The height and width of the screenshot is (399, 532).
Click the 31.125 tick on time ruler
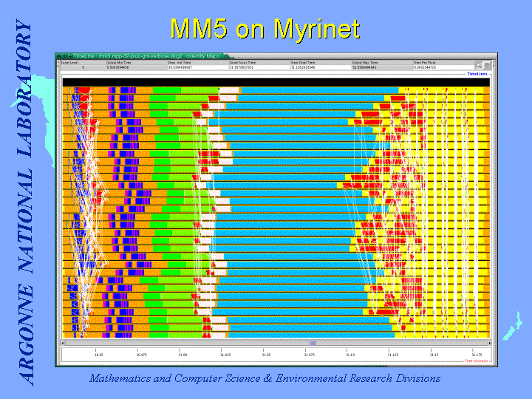pos(392,353)
